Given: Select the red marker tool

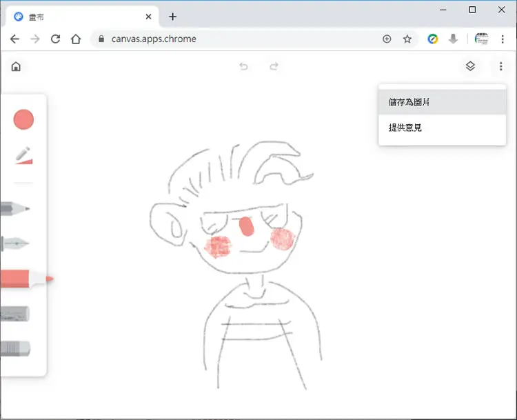Looking at the screenshot, I should (26, 279).
